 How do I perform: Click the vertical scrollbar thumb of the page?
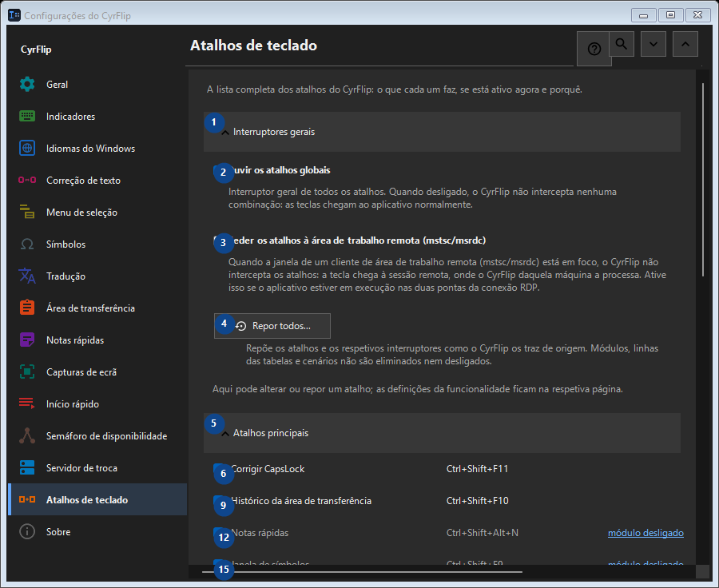703,179
